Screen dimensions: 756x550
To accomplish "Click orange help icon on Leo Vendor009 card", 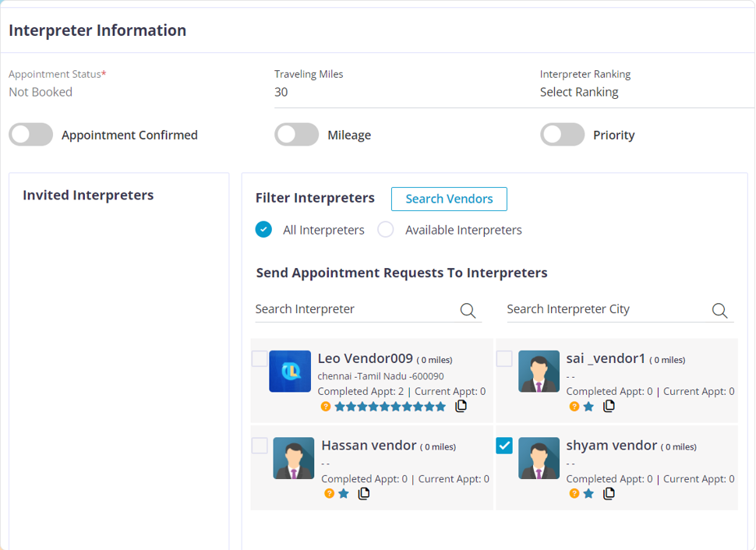I will [x=326, y=407].
